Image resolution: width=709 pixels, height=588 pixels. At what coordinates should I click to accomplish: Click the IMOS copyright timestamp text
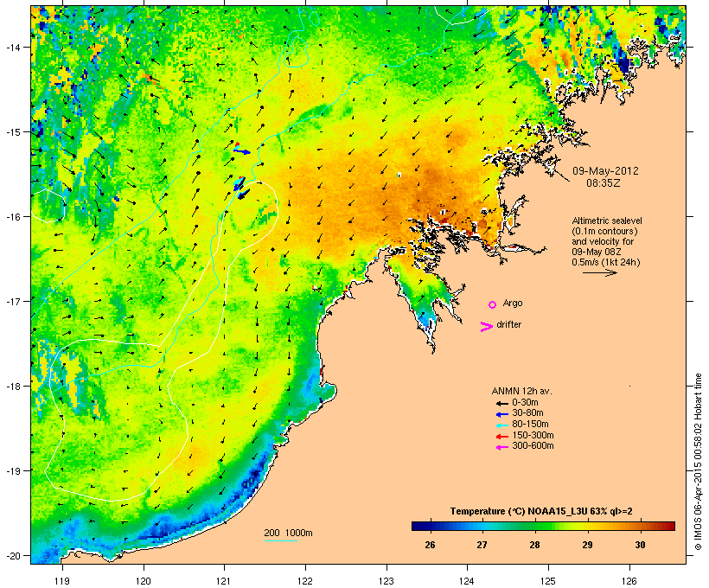coord(698,462)
